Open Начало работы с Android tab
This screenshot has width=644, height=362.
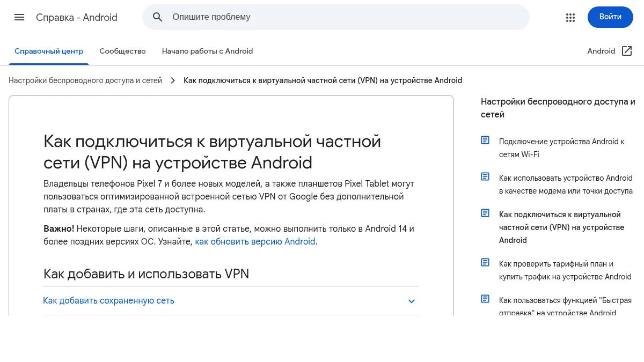click(x=207, y=51)
